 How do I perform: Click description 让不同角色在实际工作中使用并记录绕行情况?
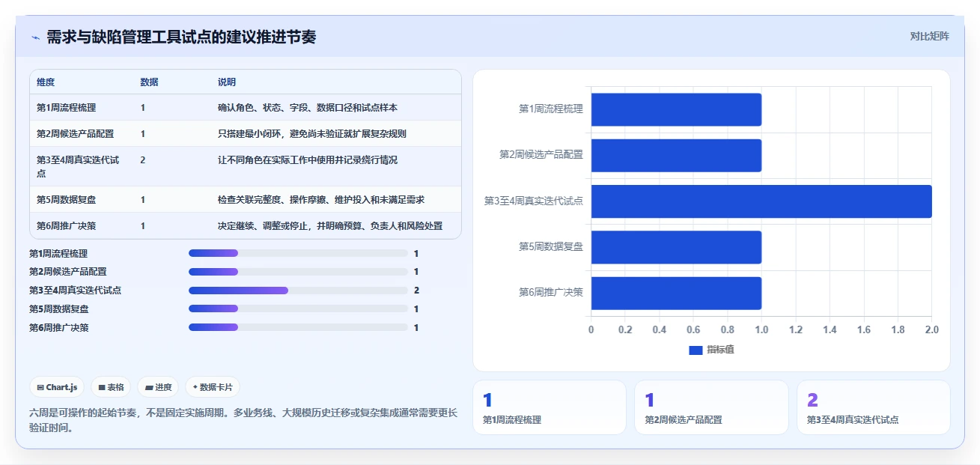point(308,160)
